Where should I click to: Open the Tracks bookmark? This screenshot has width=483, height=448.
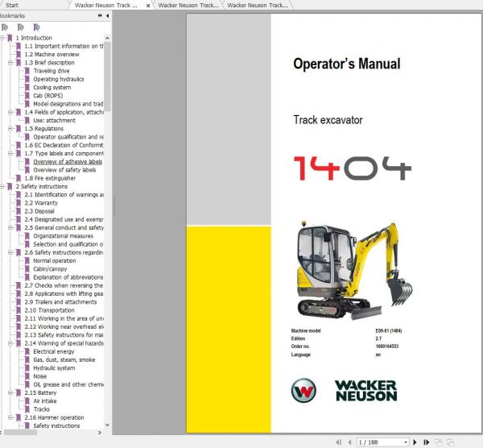point(41,409)
